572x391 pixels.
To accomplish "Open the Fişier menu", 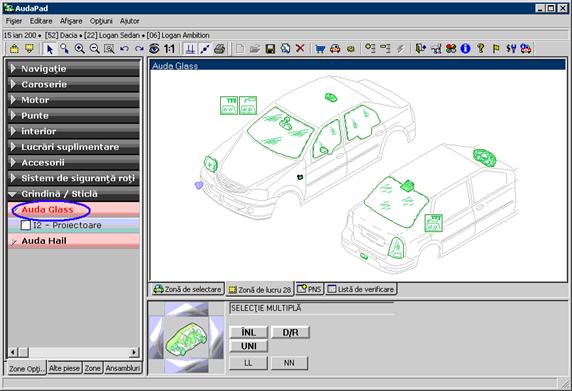I will pos(14,21).
